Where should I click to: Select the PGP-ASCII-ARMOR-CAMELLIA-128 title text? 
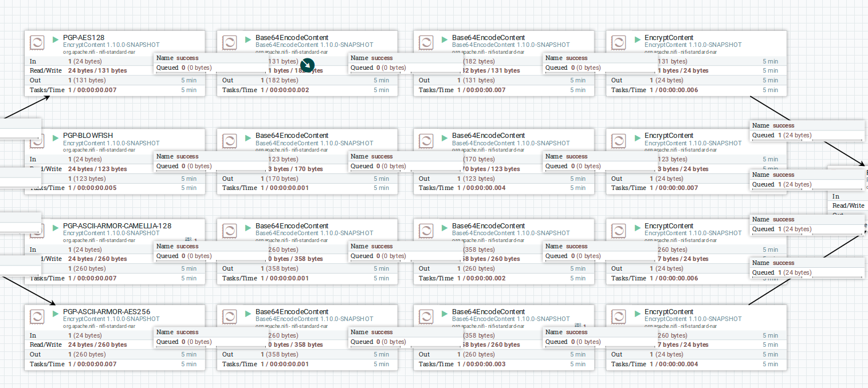(117, 226)
